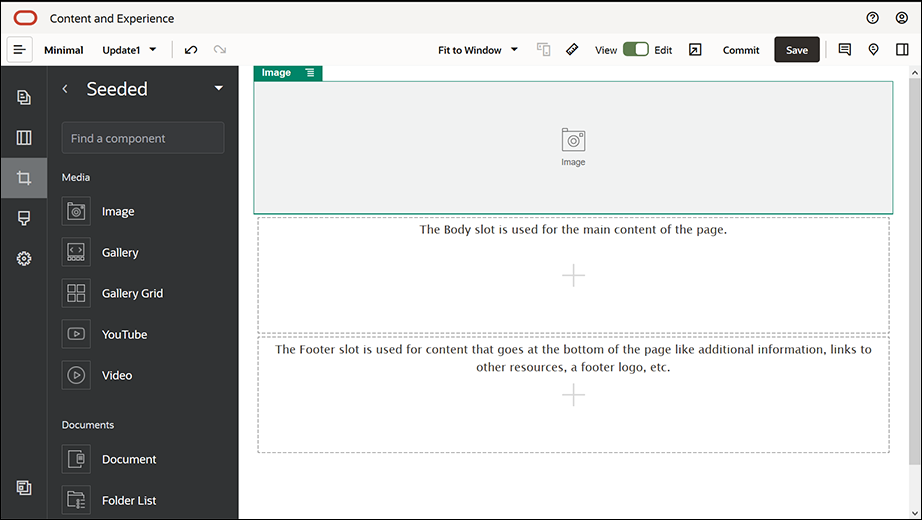Click the Commit button
The image size is (922, 520).
point(741,50)
